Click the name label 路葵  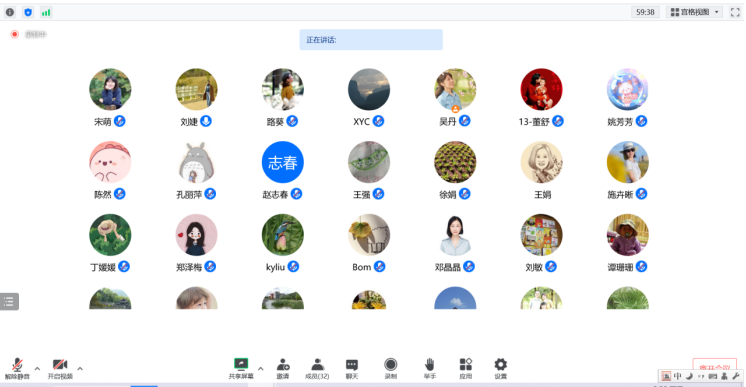coord(275,122)
